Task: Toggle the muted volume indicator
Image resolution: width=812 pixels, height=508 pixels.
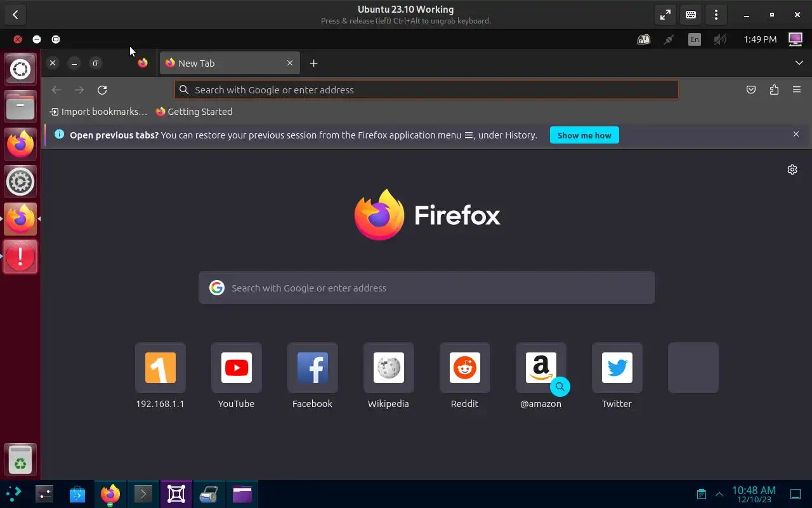Action: [719, 39]
